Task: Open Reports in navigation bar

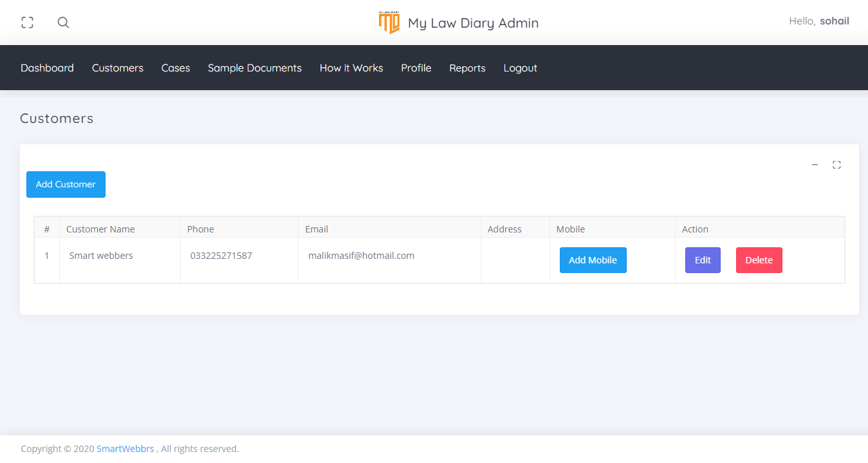Action: pyautogui.click(x=467, y=68)
